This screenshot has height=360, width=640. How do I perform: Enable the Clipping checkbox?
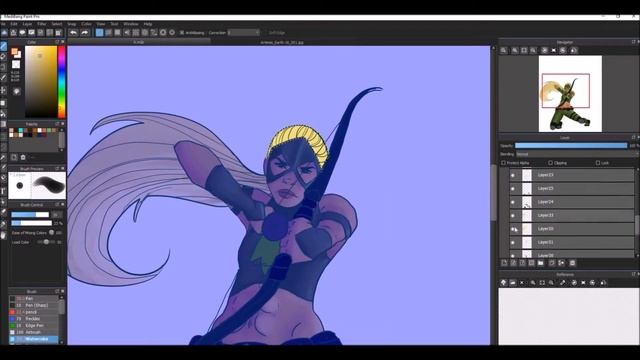(550, 163)
